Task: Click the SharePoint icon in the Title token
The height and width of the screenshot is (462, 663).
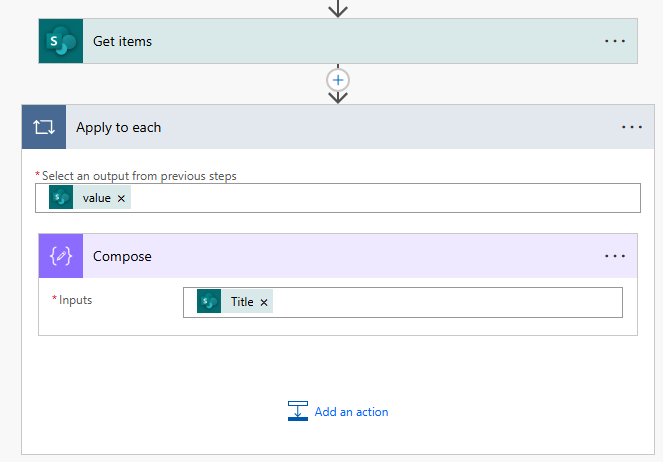Action: (x=209, y=302)
